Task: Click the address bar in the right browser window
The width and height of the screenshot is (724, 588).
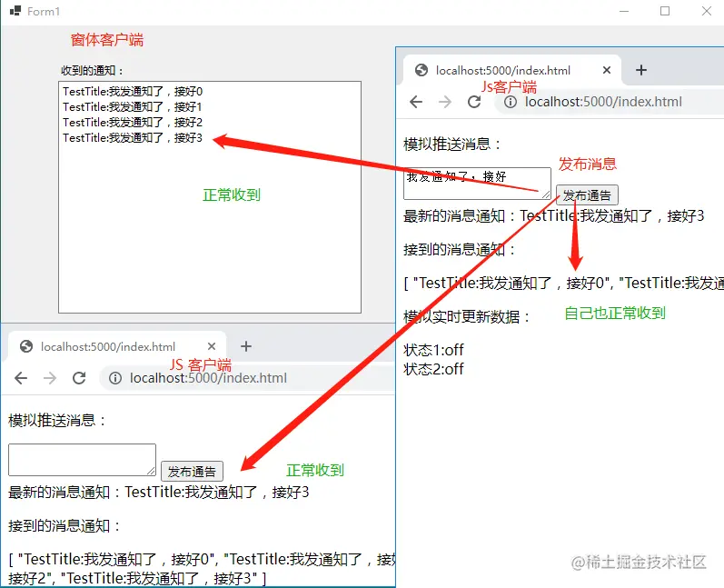Action: 610,102
